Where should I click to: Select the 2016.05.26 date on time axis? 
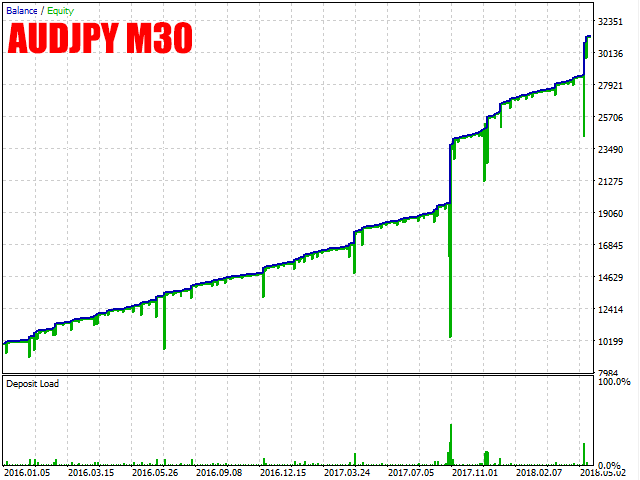(156, 472)
